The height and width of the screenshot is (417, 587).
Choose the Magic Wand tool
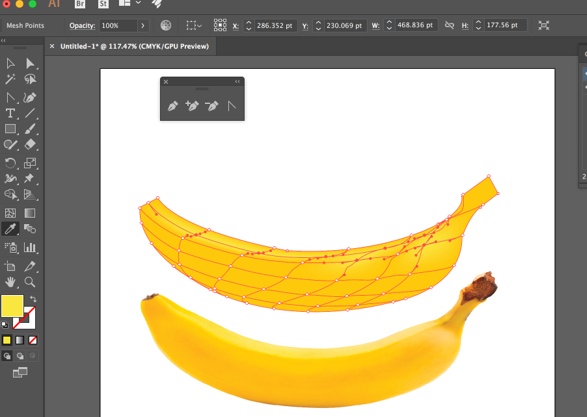pos(10,79)
